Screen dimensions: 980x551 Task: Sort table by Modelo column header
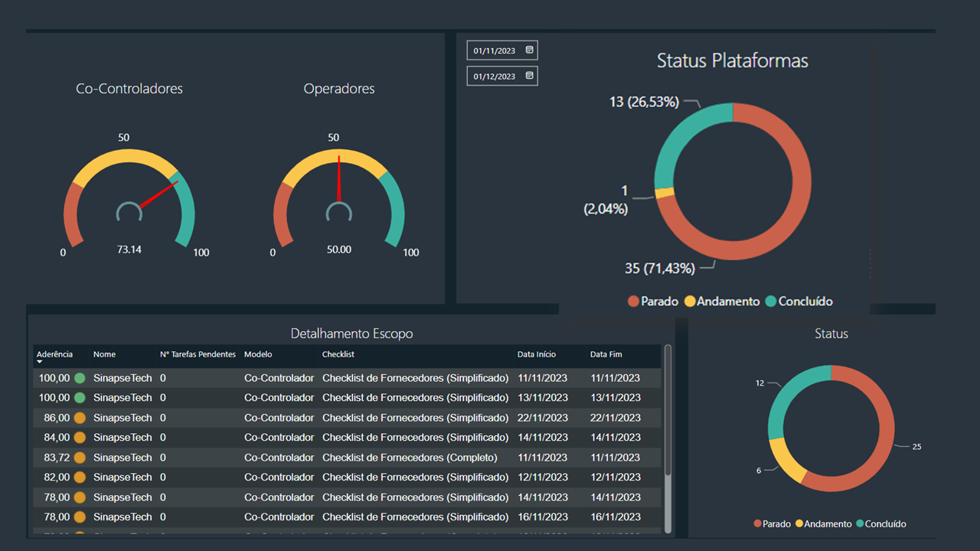pos(258,354)
